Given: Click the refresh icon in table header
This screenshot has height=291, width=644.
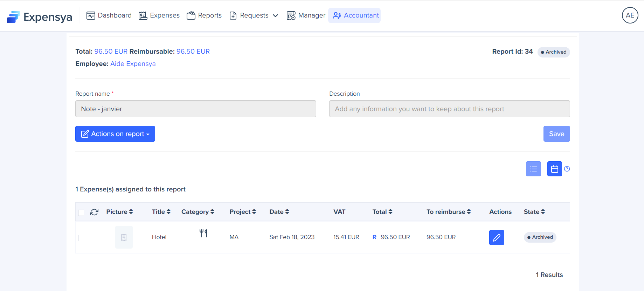Looking at the screenshot, I should pos(94,212).
